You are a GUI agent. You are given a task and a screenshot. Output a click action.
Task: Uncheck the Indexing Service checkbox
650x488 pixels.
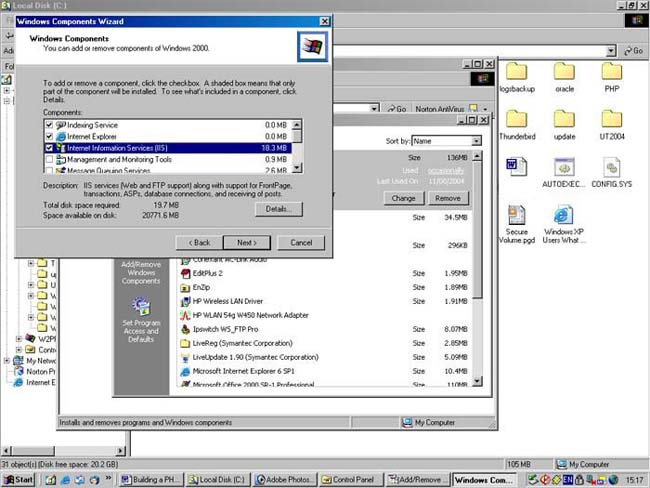[49, 124]
